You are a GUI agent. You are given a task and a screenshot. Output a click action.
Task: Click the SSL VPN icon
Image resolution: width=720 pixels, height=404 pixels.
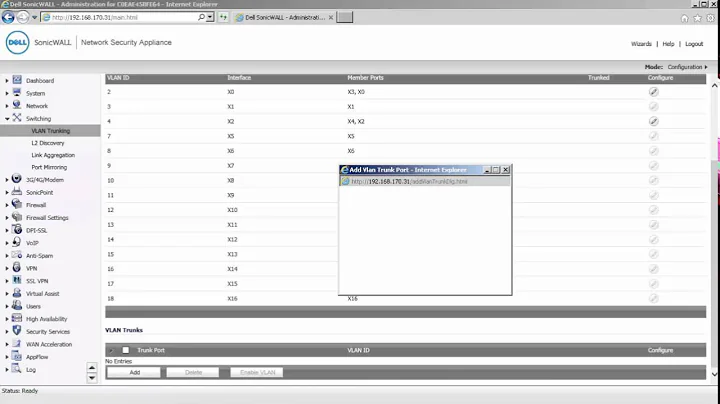(x=17, y=280)
